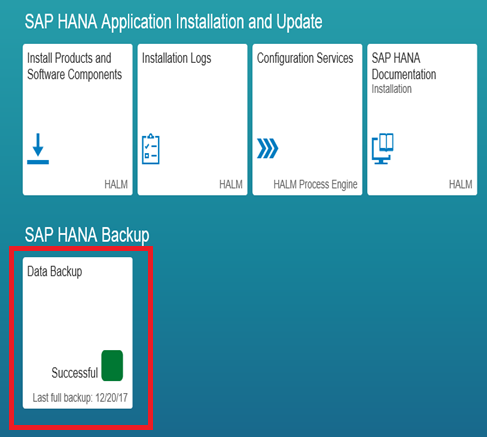The height and width of the screenshot is (437, 487).
Task: Select the SAP HANA Backup group heading
Action: point(87,235)
